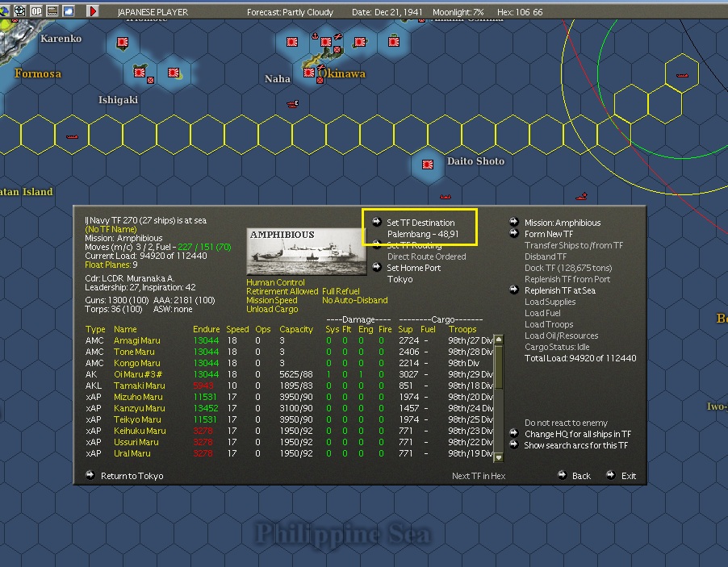
Task: Click the ship list scrollbar thumb
Action: point(499,366)
